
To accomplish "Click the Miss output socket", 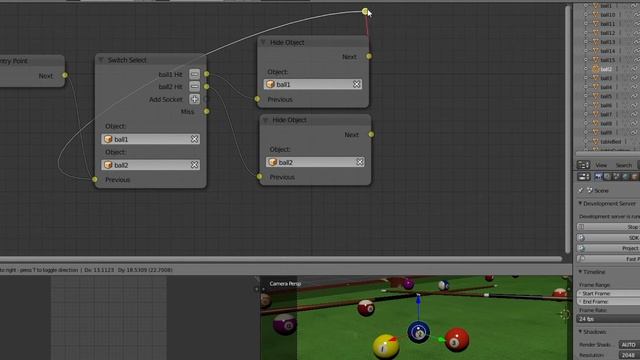I will click(207, 111).
